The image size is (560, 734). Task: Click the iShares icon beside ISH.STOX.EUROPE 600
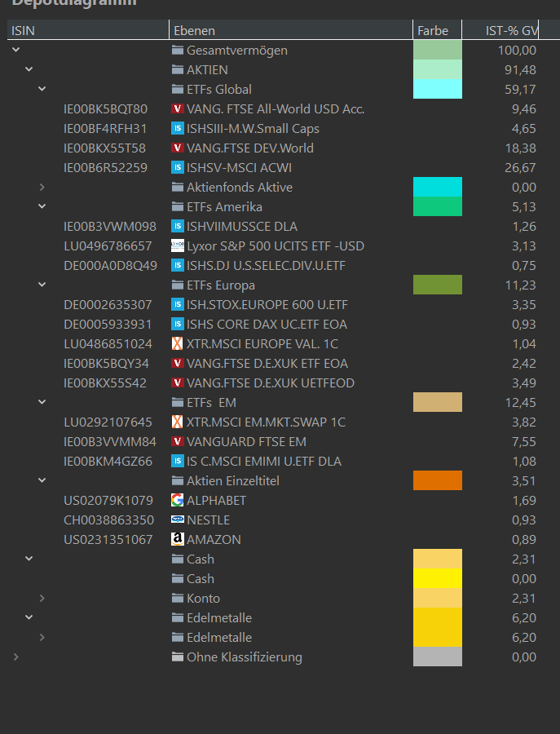(178, 305)
